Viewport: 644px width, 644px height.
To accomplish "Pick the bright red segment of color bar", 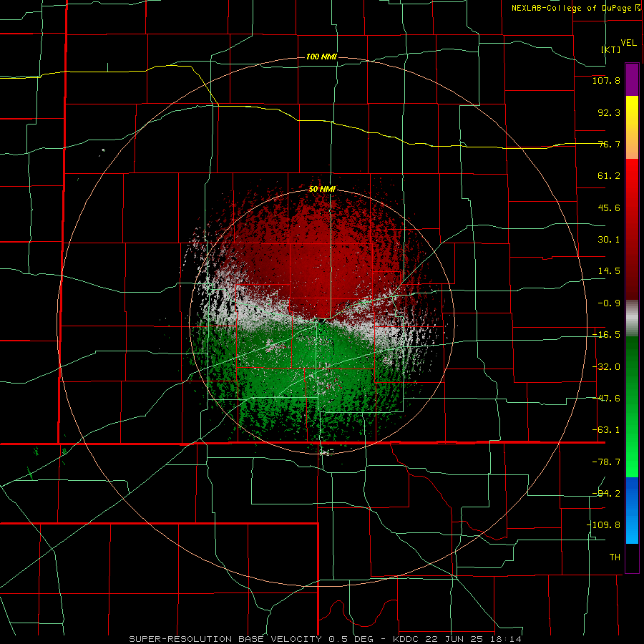I will tap(632, 177).
